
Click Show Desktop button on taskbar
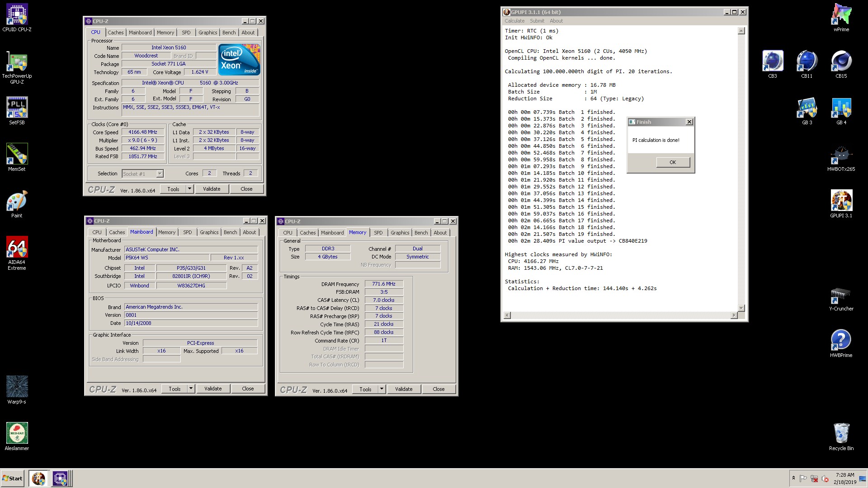pos(863,479)
